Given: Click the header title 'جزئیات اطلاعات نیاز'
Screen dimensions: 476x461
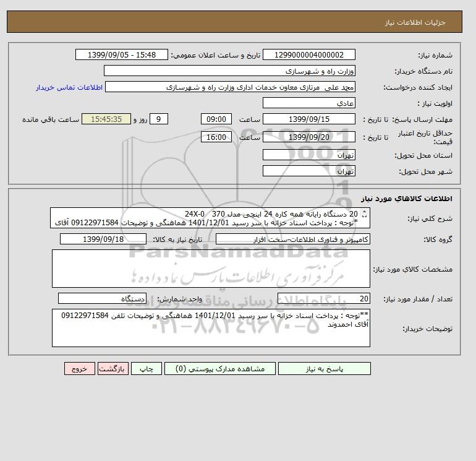Looking at the screenshot, I should [415, 22].
